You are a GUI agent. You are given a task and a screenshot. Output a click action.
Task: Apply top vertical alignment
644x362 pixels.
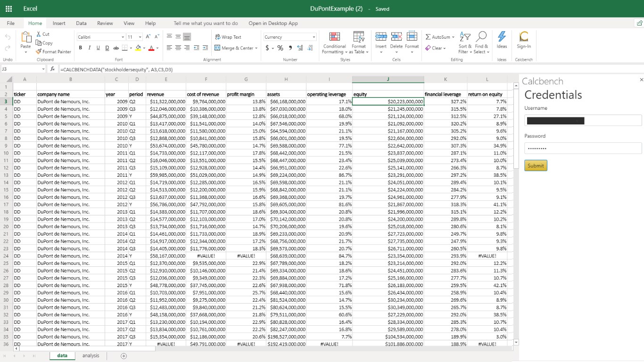coord(170,37)
